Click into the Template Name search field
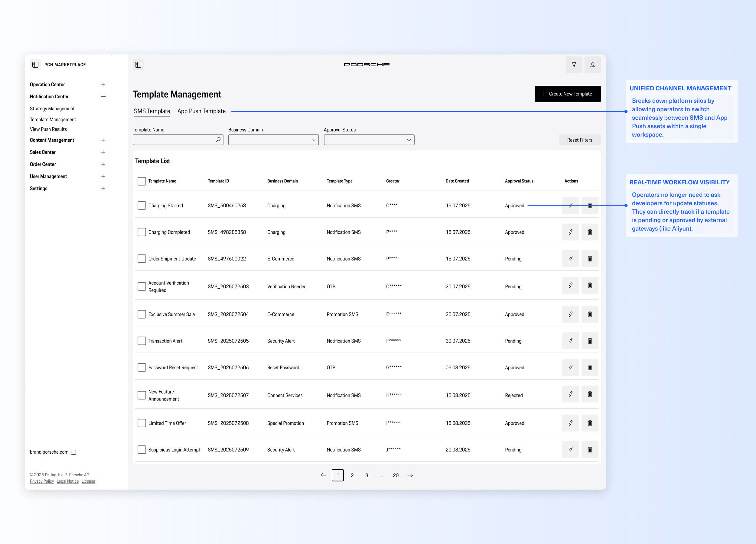This screenshot has width=756, height=544. 173,140
